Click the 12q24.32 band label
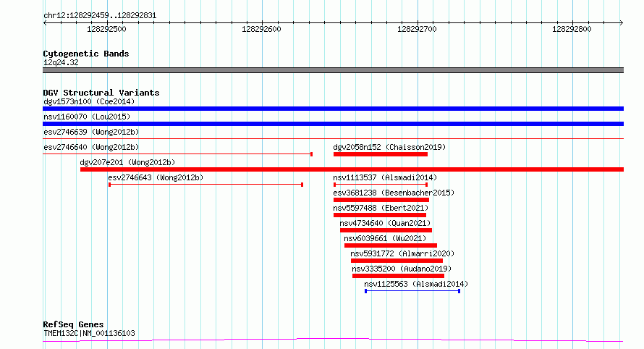Viewport: 644px width, 349px height. [x=61, y=62]
